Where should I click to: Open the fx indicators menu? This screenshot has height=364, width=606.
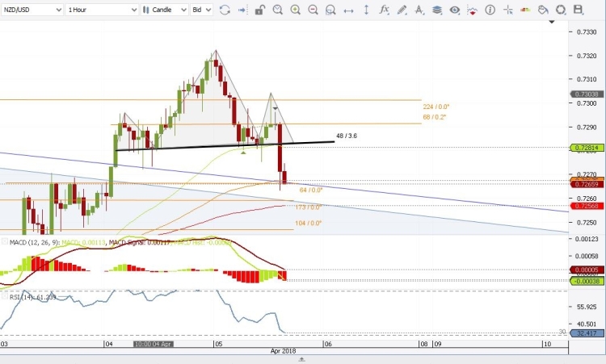384,10
